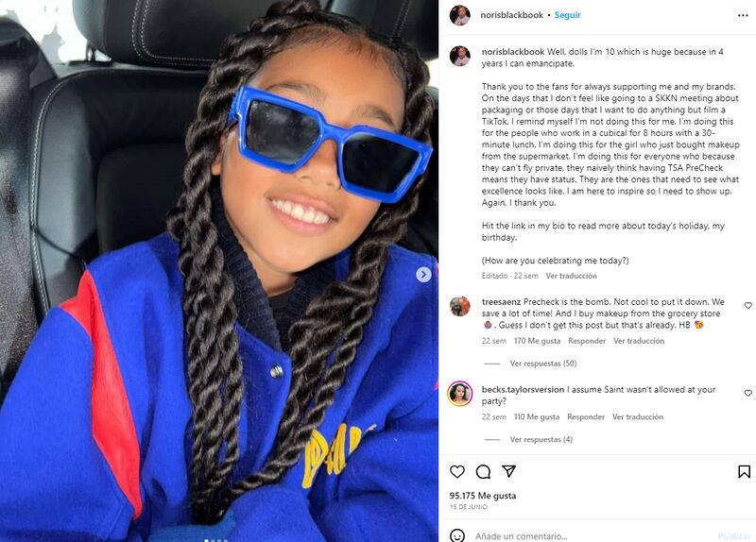Open 170 Me gusta on treesaenz comment
The height and width of the screenshot is (542, 756).
537,341
